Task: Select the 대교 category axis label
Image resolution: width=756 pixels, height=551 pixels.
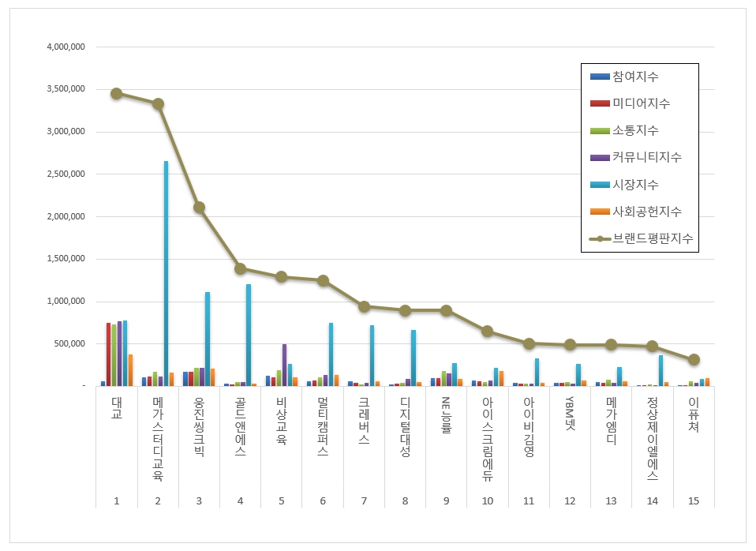Action: [117, 407]
